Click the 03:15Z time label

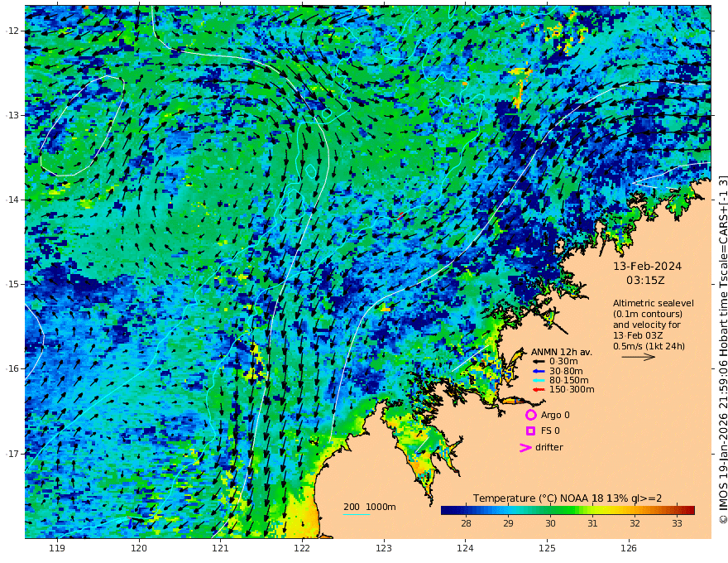coord(645,281)
